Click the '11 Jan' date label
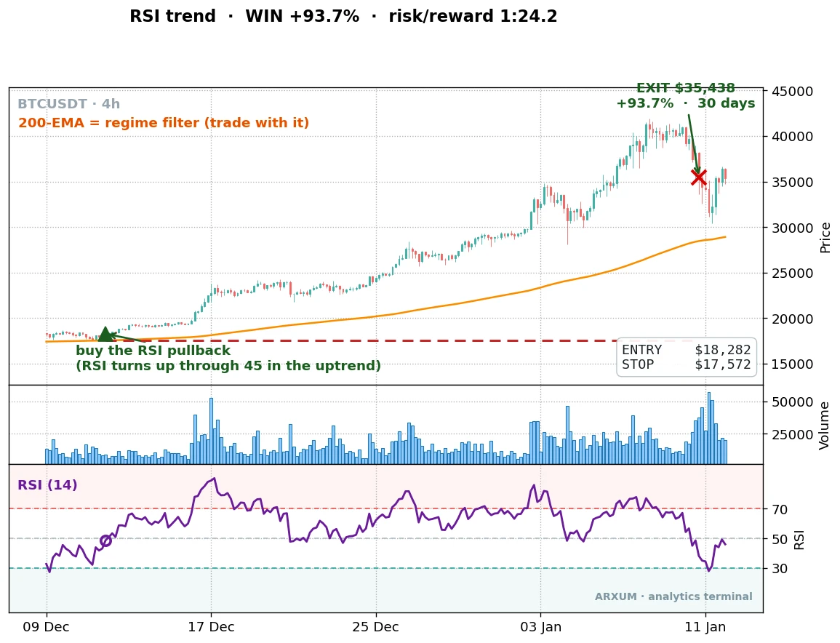The height and width of the screenshot is (643, 840). pyautogui.click(x=705, y=627)
